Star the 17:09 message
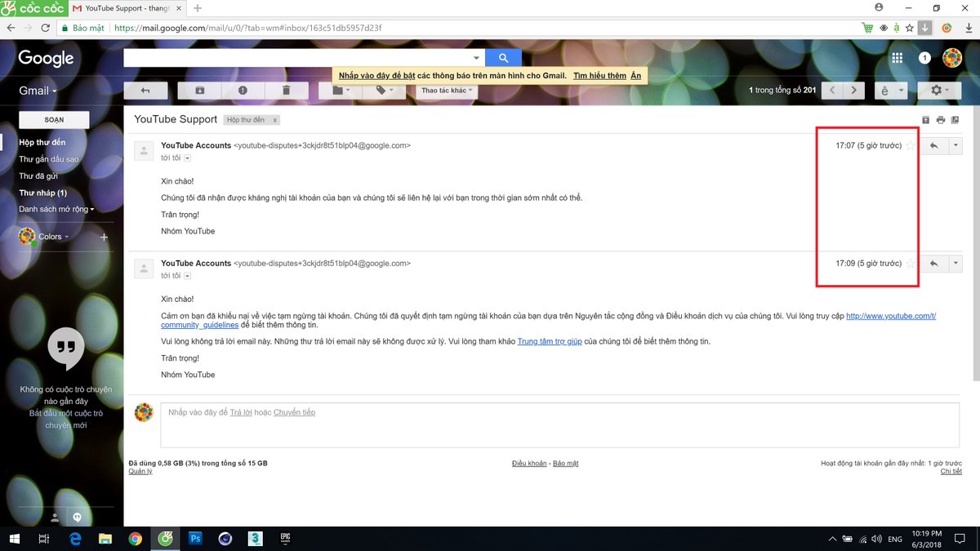 point(911,264)
